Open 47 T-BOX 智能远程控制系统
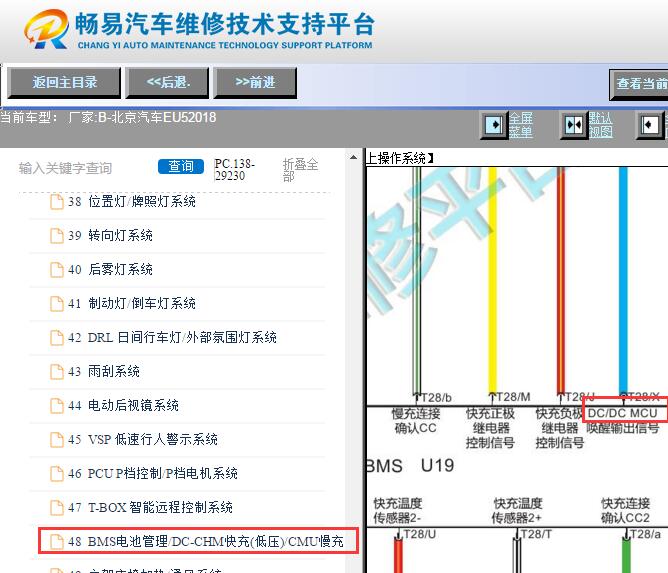 point(160,507)
